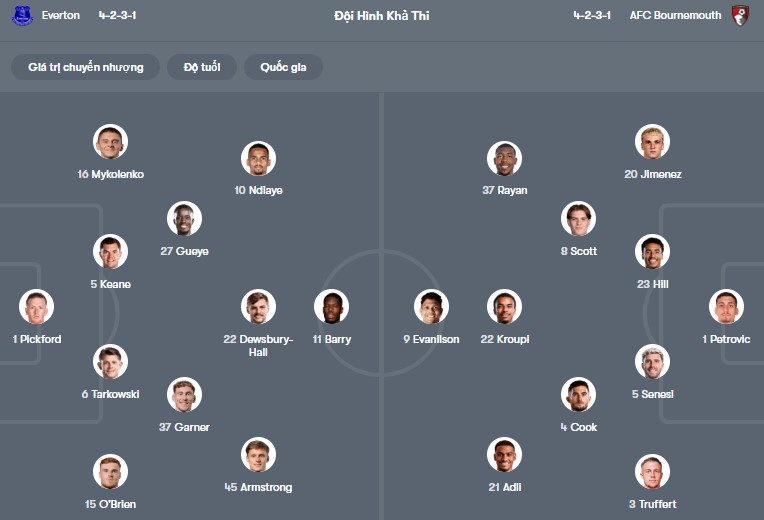The height and width of the screenshot is (520, 764).
Task: Click Ndiaye's player avatar
Action: [x=258, y=158]
